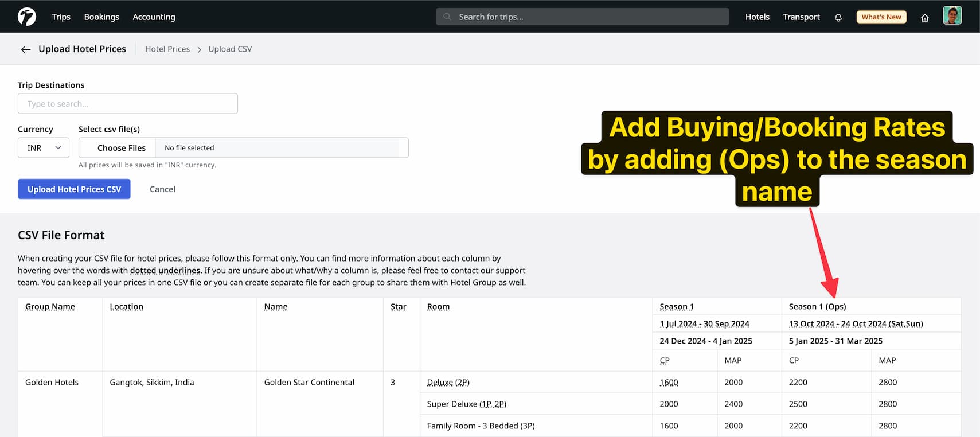Open the user profile avatar
This screenshot has width=980, height=437.
[952, 16]
